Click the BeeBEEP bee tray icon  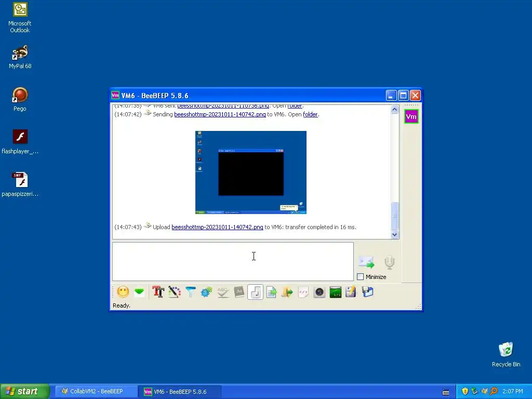pyautogui.click(x=484, y=391)
